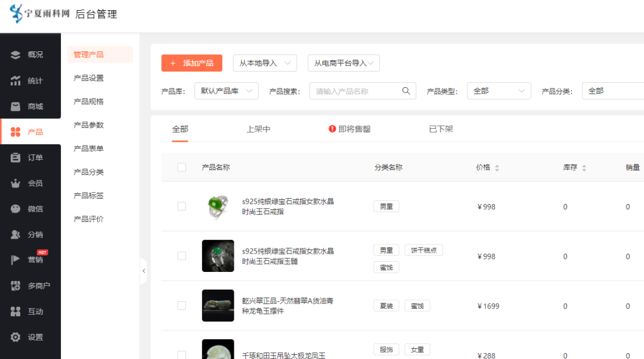The height and width of the screenshot is (359, 644).
Task: Click the ¥288 price cell
Action: [x=487, y=355]
